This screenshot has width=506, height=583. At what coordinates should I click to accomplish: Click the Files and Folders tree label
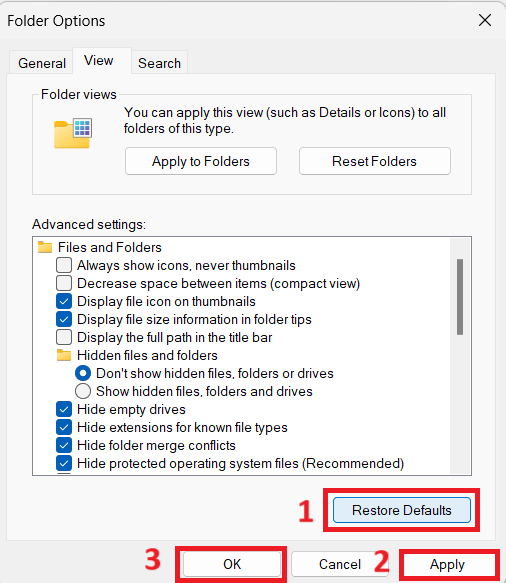[x=110, y=247]
